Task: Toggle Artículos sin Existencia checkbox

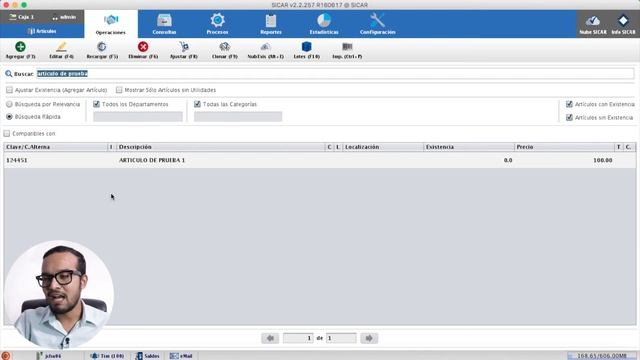Action: tap(569, 118)
